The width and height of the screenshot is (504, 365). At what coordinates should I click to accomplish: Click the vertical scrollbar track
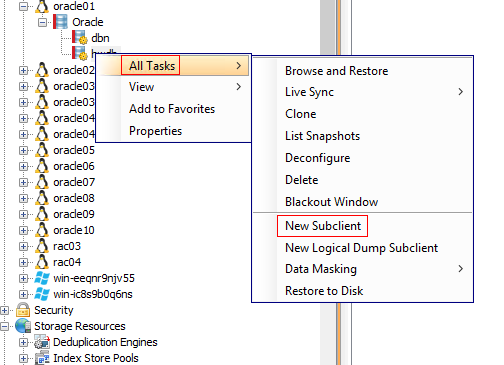coord(328,27)
